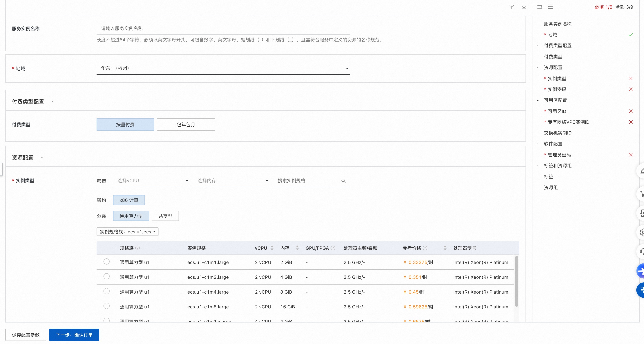Open the 选择vCPU filter dropdown

pyautogui.click(x=151, y=181)
